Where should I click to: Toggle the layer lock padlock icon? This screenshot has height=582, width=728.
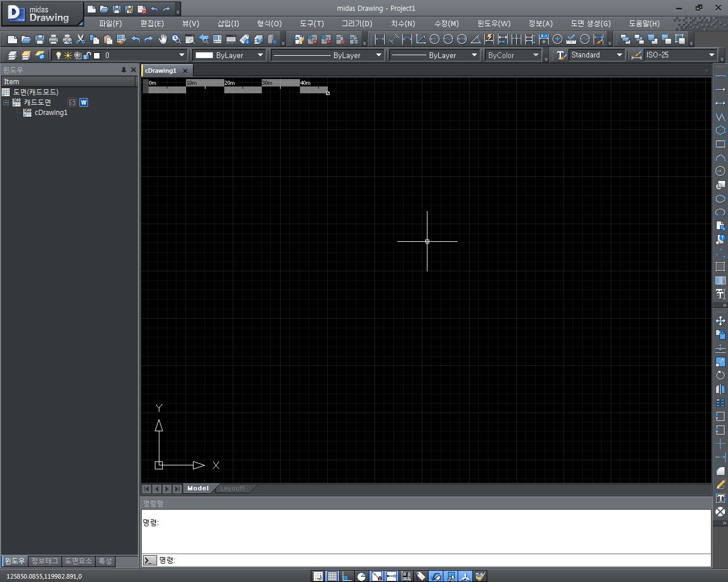(87, 55)
